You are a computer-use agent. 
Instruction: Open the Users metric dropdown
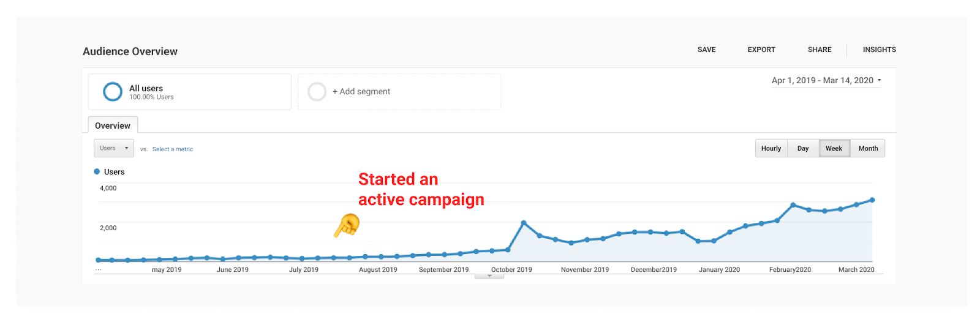(x=114, y=148)
